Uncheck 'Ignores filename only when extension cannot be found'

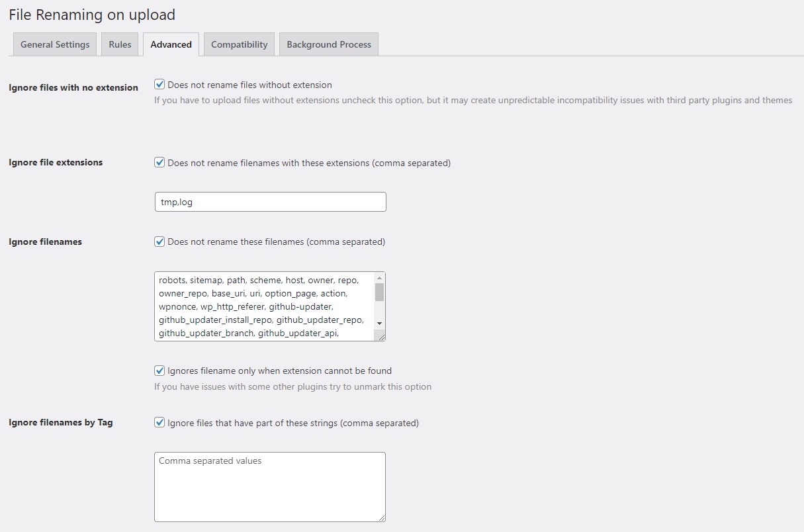(x=159, y=370)
